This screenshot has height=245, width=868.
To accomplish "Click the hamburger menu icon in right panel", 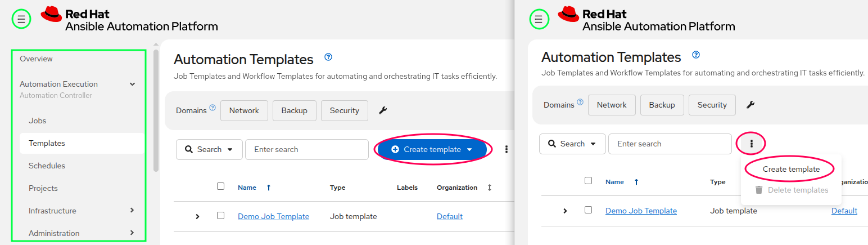I will pyautogui.click(x=539, y=19).
